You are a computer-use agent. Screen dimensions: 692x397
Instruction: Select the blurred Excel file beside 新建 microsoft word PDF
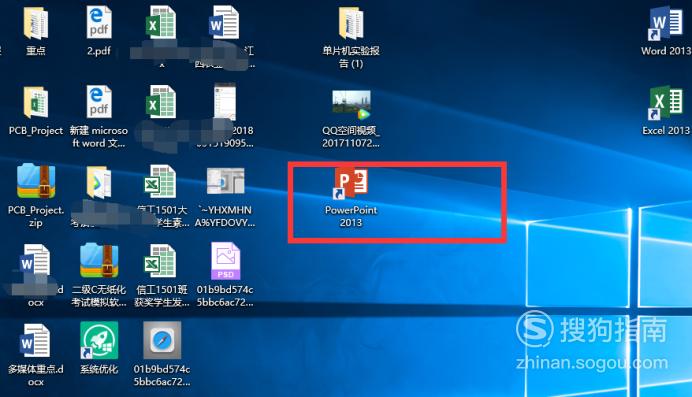(161, 102)
